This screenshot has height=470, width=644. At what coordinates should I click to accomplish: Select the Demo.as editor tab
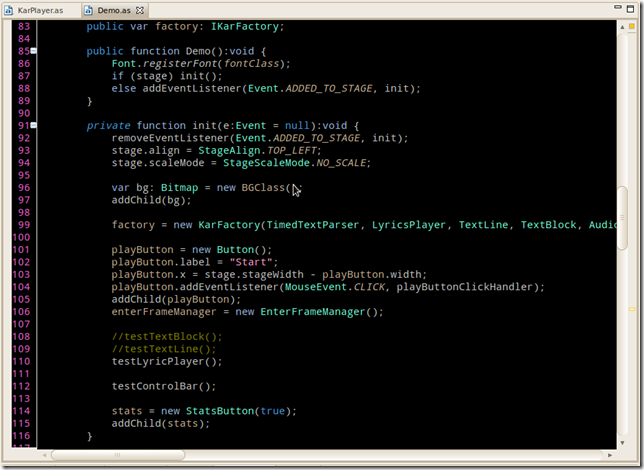pos(113,10)
